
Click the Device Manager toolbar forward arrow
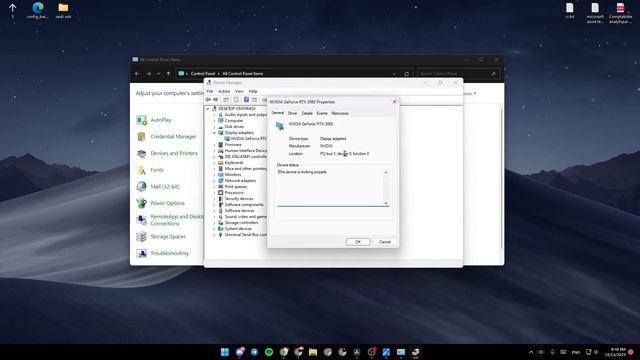216,100
